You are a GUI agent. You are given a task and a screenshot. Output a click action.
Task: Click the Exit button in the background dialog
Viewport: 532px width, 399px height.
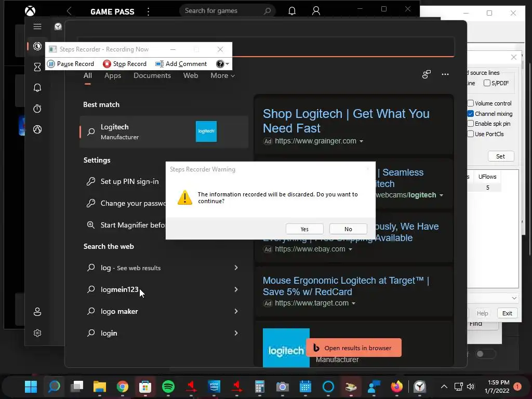(507, 313)
